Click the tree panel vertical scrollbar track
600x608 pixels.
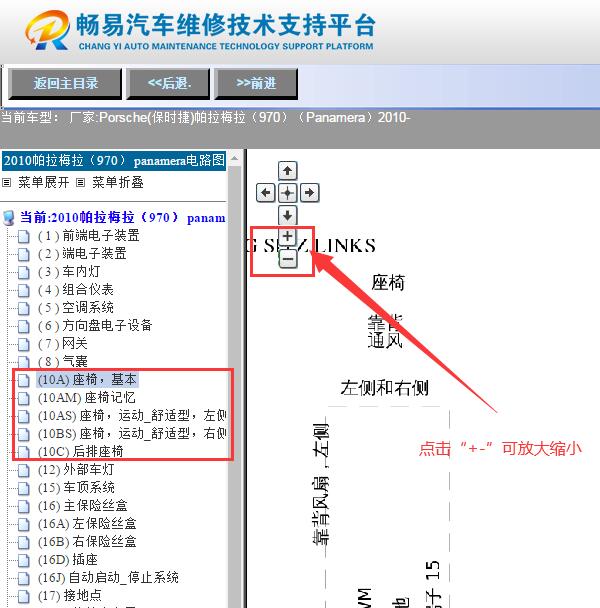[234, 388]
